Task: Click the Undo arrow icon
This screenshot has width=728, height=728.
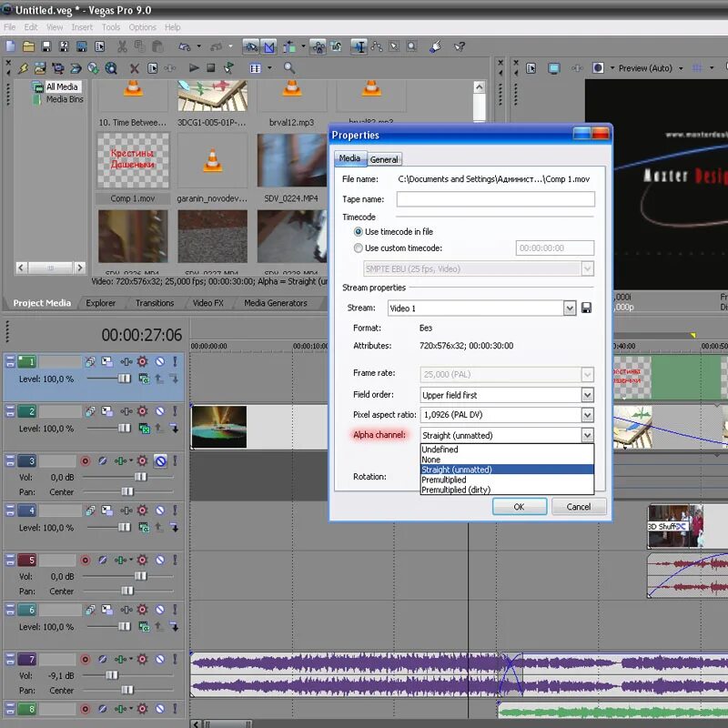Action: [x=185, y=46]
